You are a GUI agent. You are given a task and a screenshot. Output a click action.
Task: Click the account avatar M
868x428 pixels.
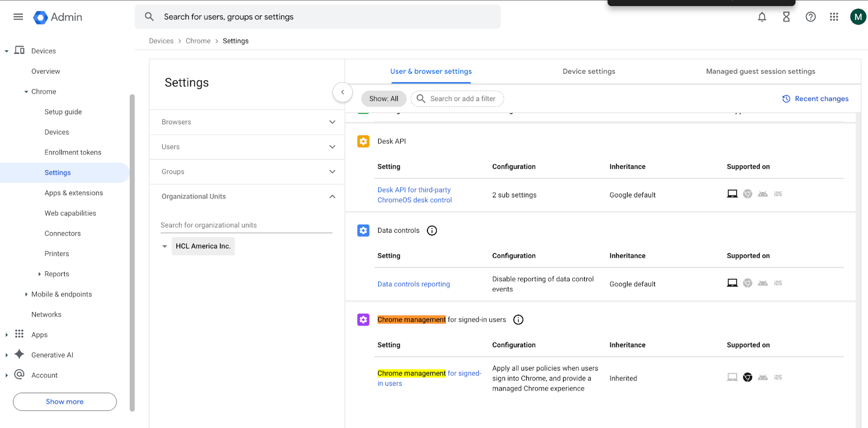(x=858, y=17)
